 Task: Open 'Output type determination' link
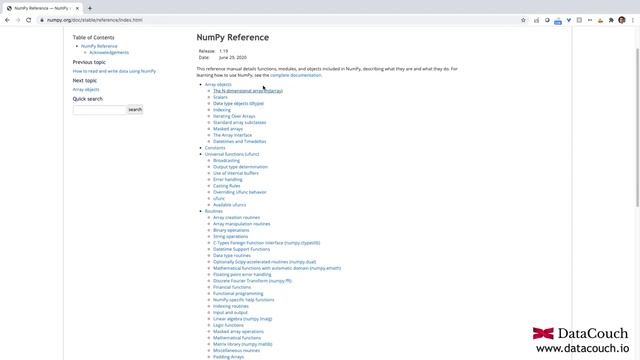pyautogui.click(x=240, y=167)
